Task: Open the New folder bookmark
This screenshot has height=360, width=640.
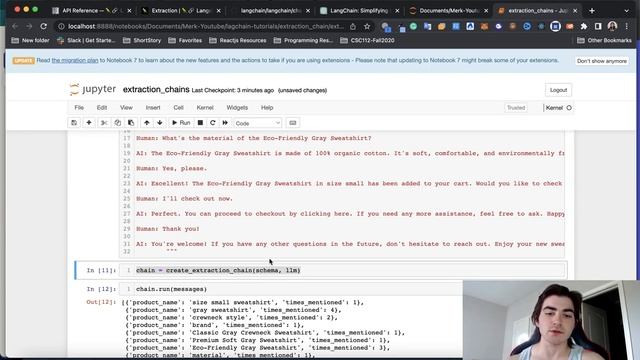Action: 31,40
